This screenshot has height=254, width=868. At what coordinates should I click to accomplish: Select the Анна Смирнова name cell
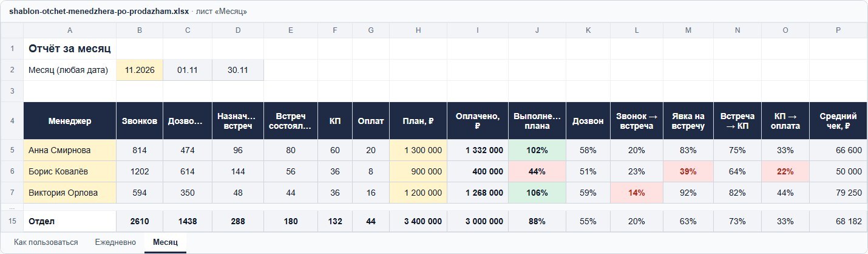point(70,150)
